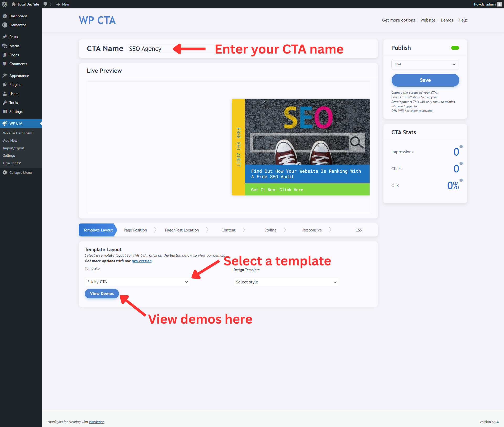This screenshot has height=427, width=504.
Task: Click the info icon beside CTR
Action: [461, 180]
